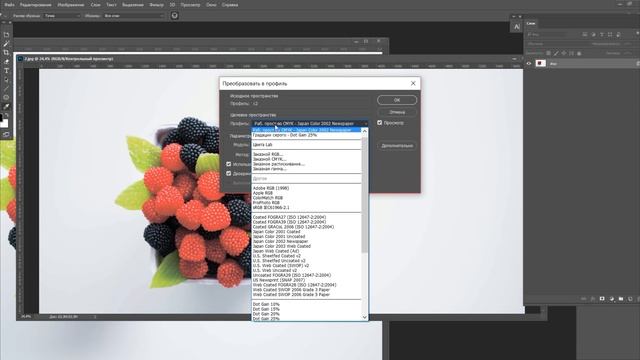Click the link layers icon
640x360 pixels.
[x=584, y=299]
